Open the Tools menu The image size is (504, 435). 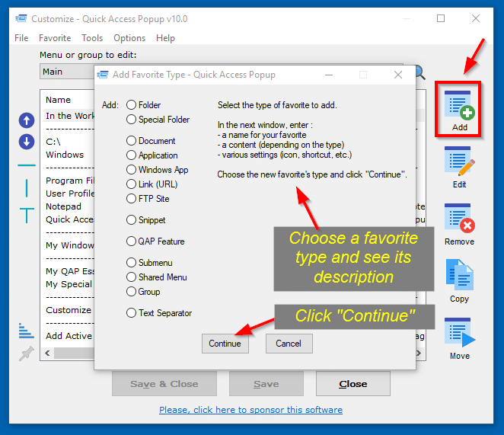[92, 38]
